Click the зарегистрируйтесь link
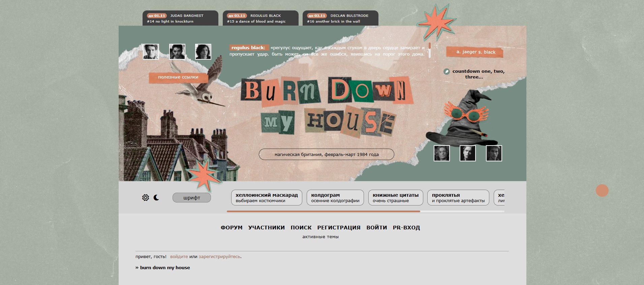Image resolution: width=644 pixels, height=285 pixels. [219, 257]
